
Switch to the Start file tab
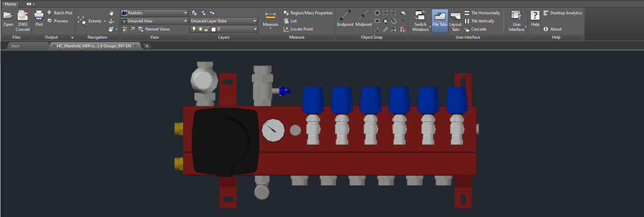[15, 46]
